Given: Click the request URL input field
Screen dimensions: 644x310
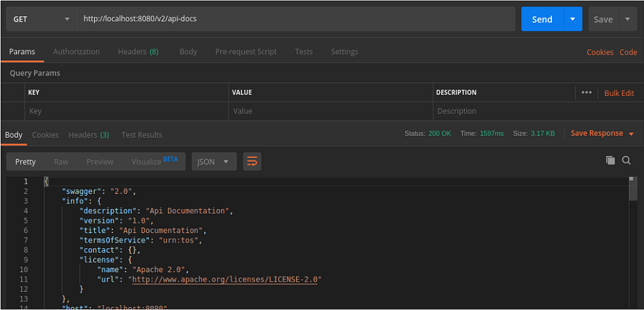Looking at the screenshot, I should point(296,19).
